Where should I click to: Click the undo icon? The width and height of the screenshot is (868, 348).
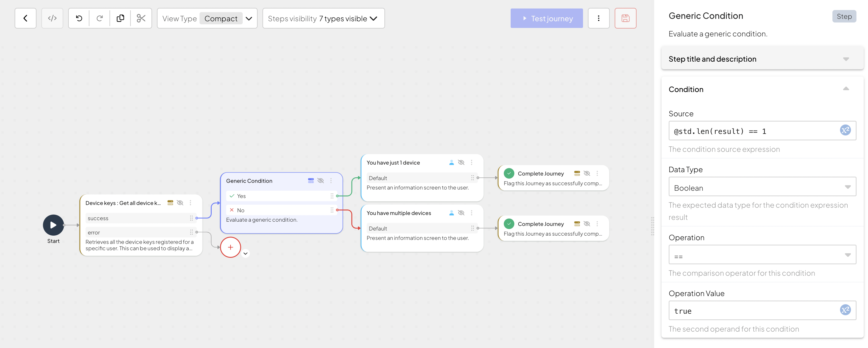[79, 18]
